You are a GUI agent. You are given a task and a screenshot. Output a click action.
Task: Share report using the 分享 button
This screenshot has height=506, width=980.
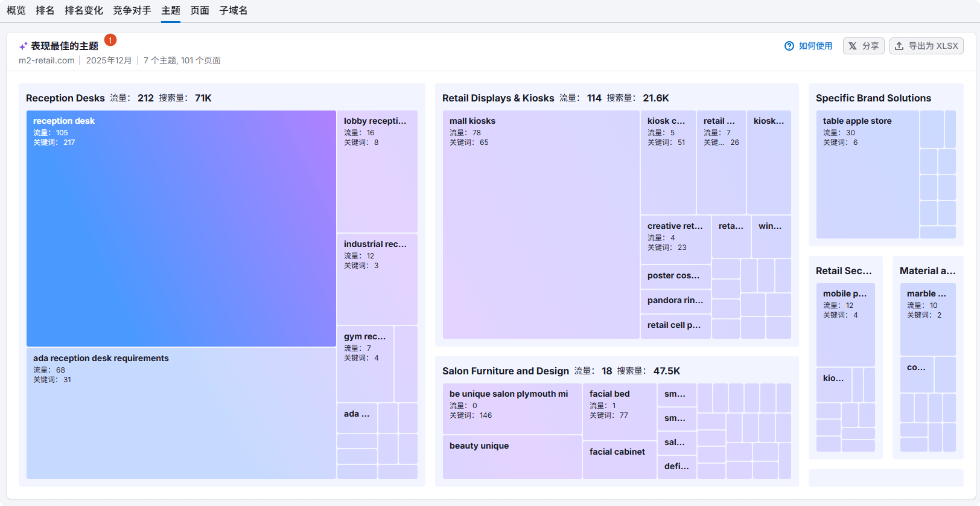864,46
